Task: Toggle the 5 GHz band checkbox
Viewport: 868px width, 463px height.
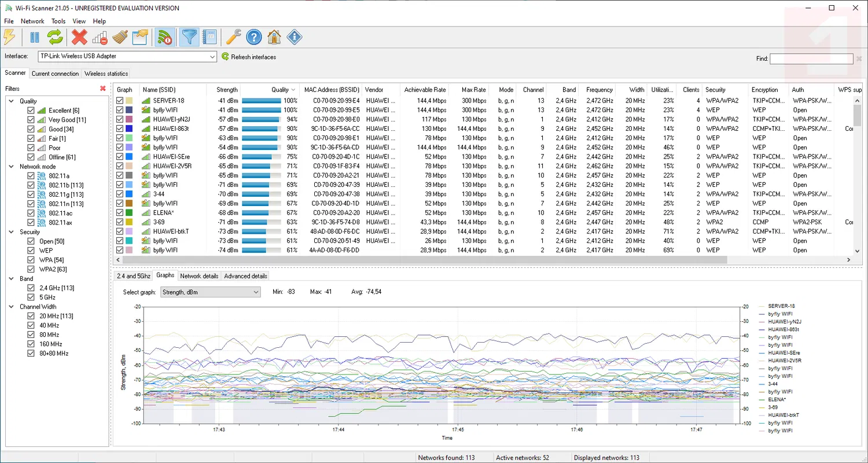Action: tap(31, 297)
